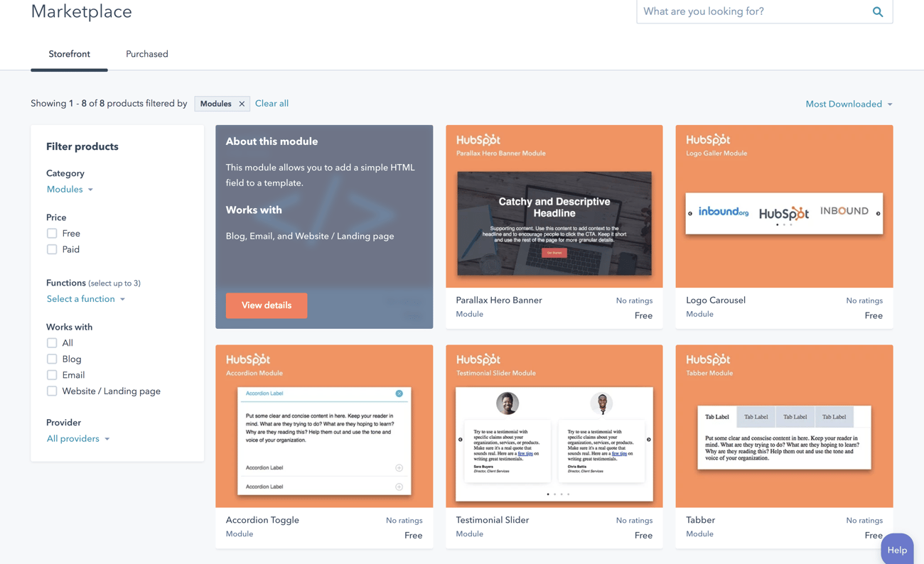The height and width of the screenshot is (564, 924).
Task: Open the Most Downloaded sort dropdown
Action: coord(849,104)
